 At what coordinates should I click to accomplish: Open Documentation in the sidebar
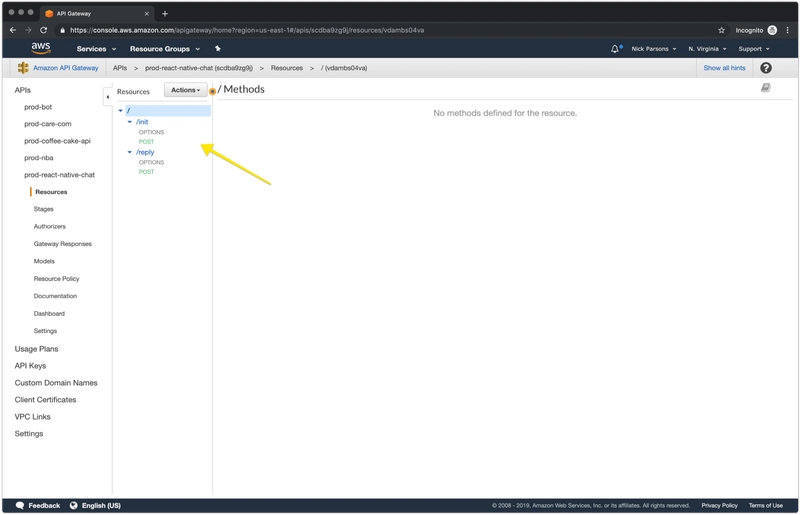click(x=55, y=296)
